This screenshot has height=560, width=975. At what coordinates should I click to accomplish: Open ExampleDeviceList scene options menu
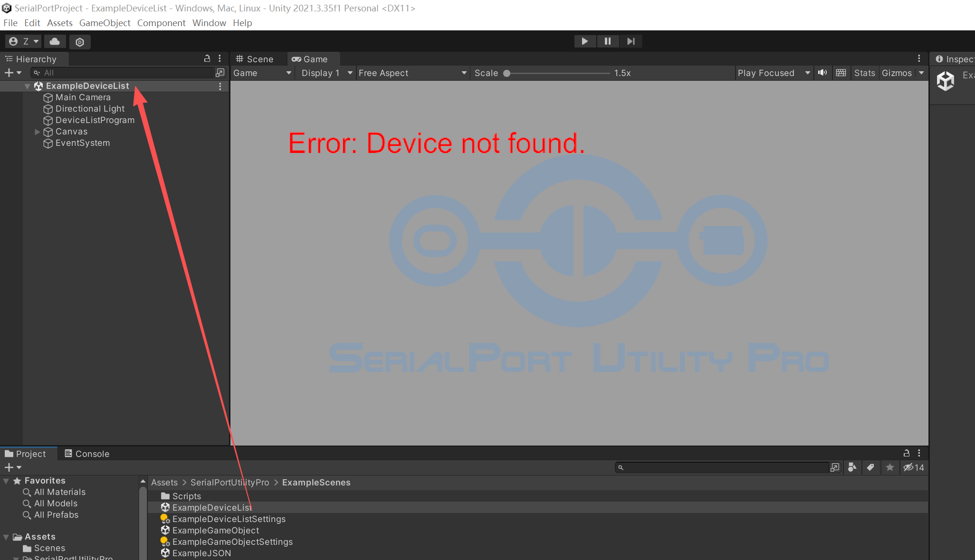(220, 86)
